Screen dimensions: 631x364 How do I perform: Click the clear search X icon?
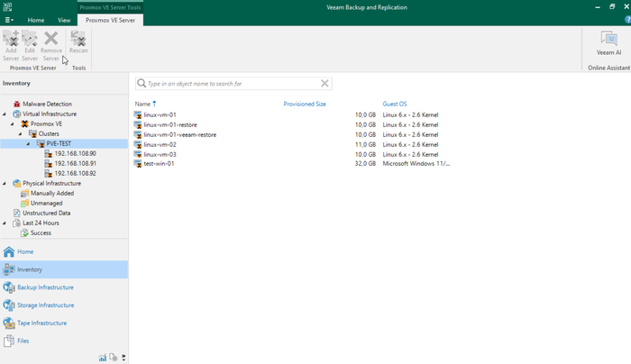(x=325, y=84)
